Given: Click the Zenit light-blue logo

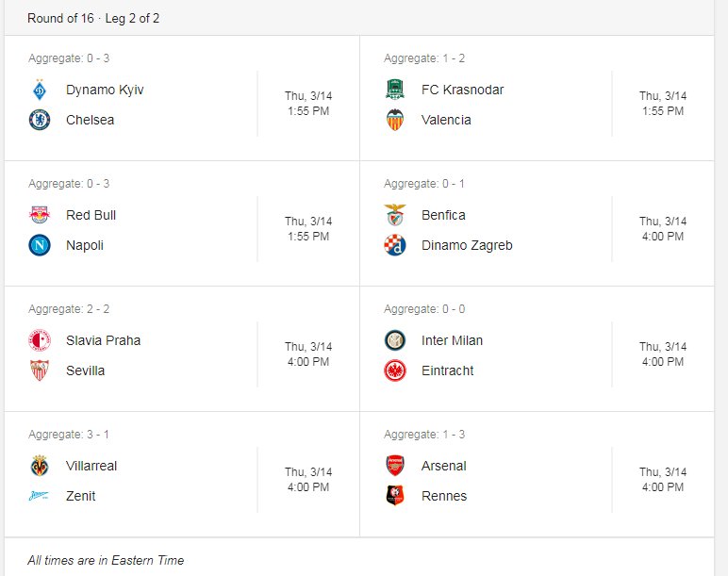Looking at the screenshot, I should coord(40,496).
